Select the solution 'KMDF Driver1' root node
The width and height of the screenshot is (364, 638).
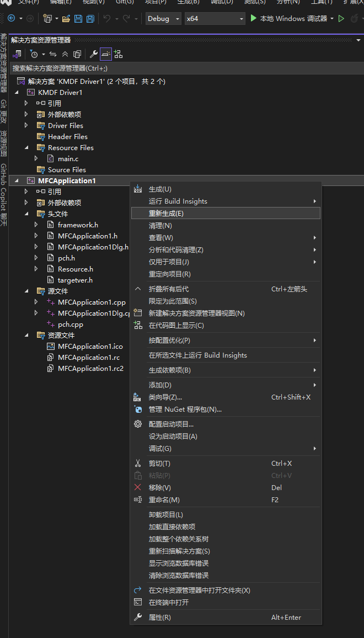pyautogui.click(x=97, y=81)
